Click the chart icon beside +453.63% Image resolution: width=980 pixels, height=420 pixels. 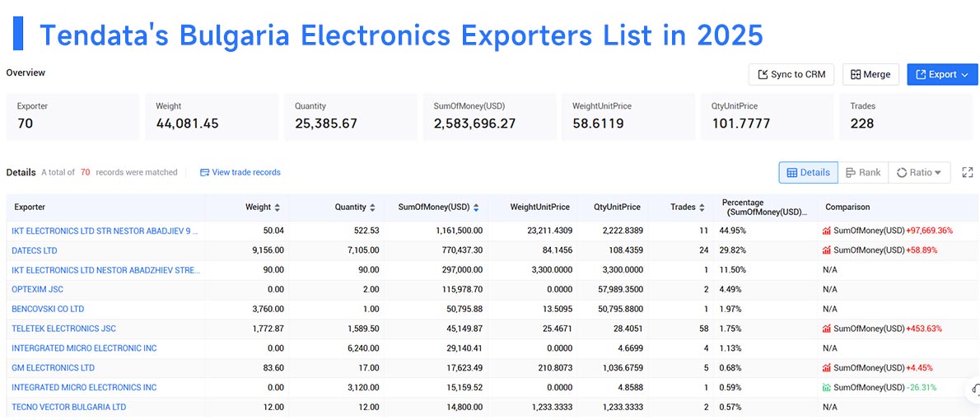827,328
